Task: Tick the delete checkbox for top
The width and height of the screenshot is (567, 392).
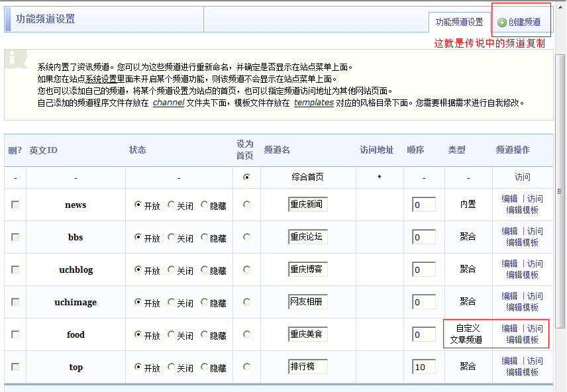Action: point(15,367)
